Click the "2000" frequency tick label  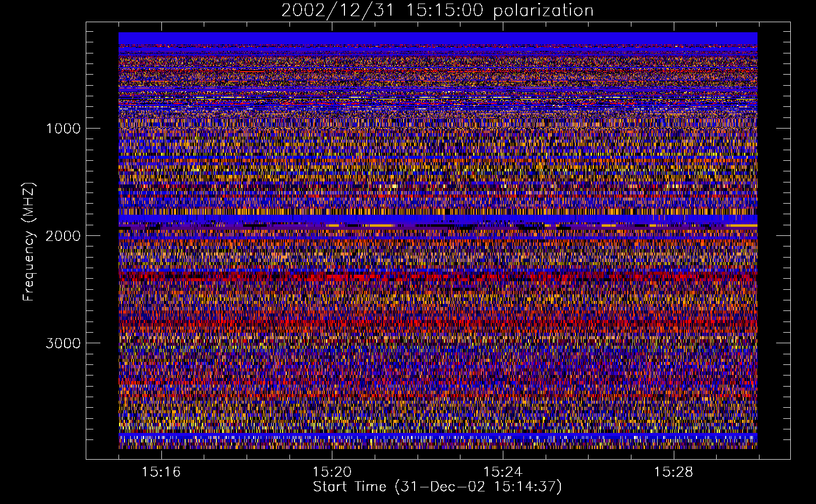(x=63, y=235)
